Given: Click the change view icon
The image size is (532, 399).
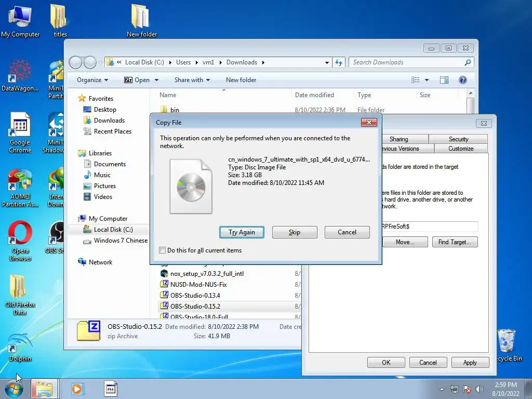Looking at the screenshot, I should [x=416, y=80].
